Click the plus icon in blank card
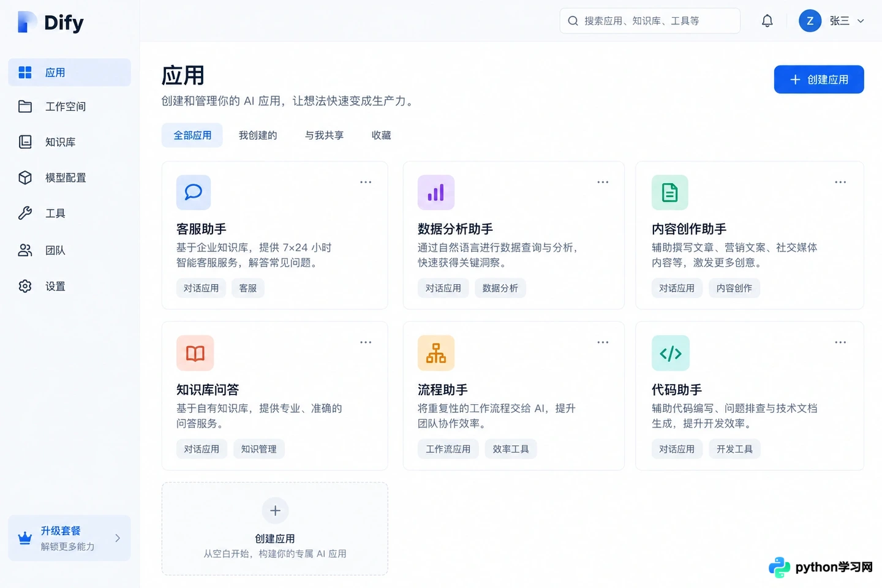This screenshot has width=882, height=588. [x=275, y=510]
